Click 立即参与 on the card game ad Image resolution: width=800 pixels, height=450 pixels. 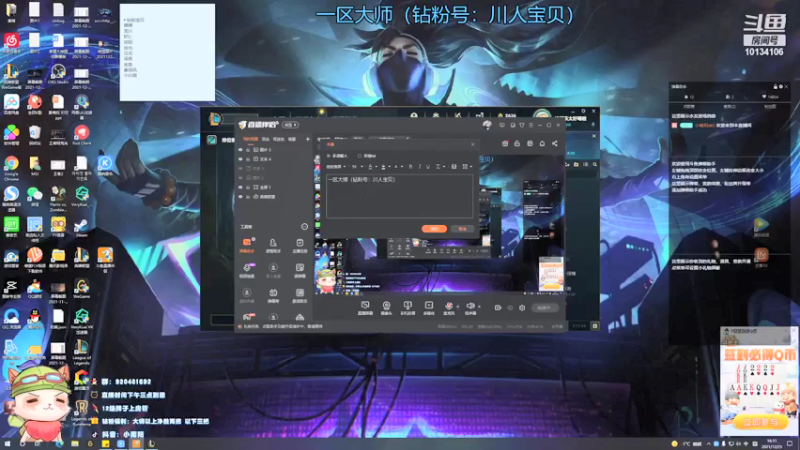760,422
